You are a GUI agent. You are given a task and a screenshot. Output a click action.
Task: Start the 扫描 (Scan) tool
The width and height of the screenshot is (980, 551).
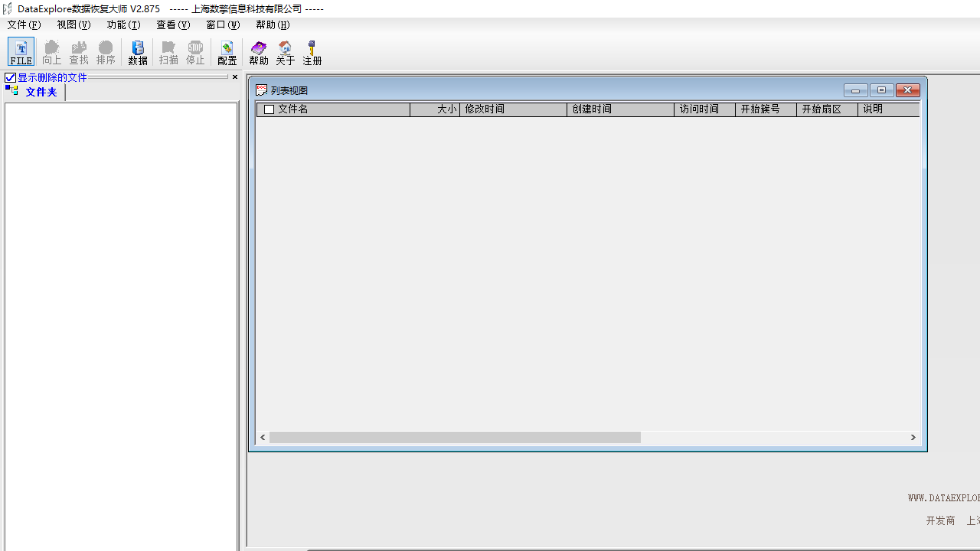click(168, 52)
